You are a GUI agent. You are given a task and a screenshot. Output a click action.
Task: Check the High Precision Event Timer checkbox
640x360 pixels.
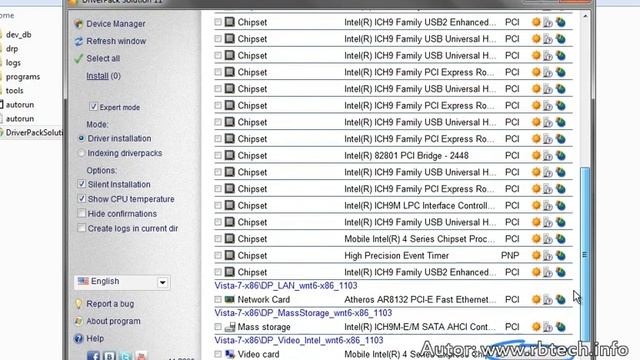click(x=218, y=256)
